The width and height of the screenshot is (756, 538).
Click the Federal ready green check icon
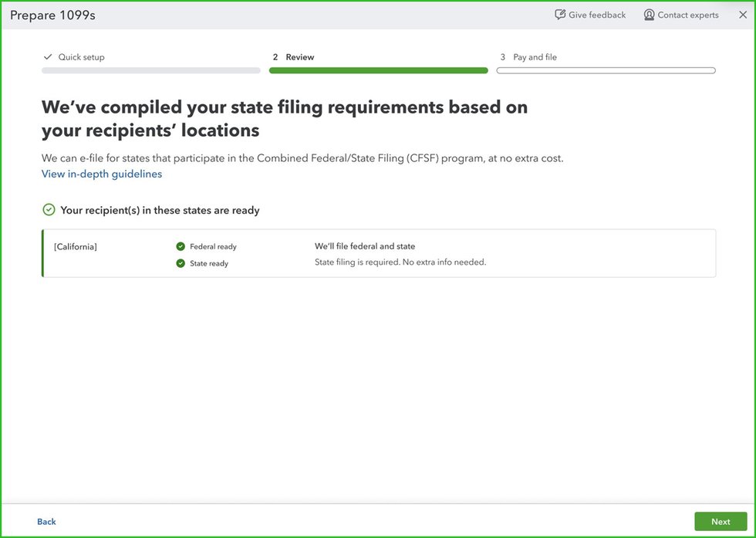click(x=181, y=247)
